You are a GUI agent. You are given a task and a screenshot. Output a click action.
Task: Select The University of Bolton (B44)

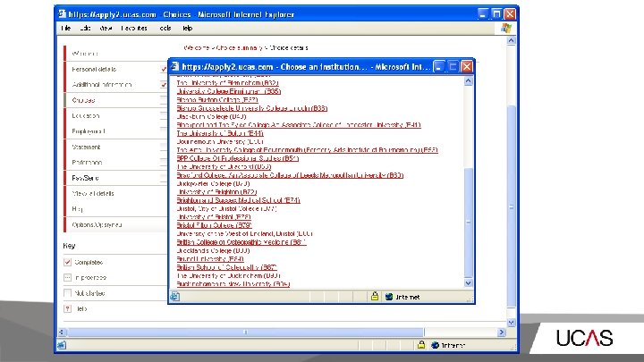(x=220, y=133)
